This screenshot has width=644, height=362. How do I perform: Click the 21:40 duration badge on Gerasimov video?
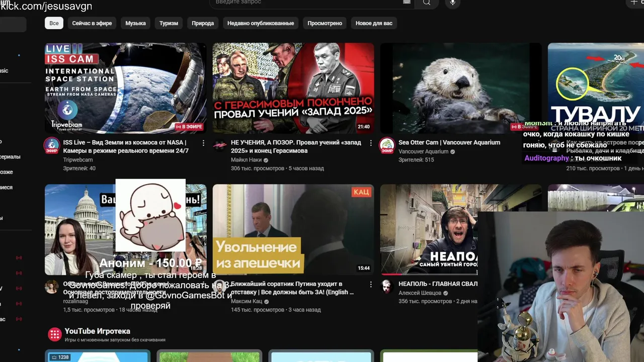click(364, 127)
